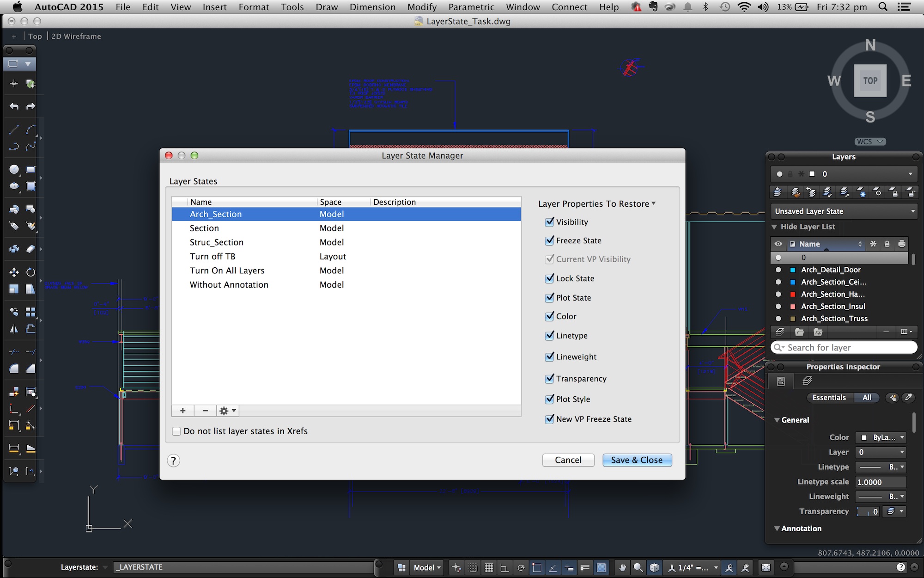Screen dimensions: 924x578
Task: Click the undo arrow in the left tool palette
Action: [14, 106]
